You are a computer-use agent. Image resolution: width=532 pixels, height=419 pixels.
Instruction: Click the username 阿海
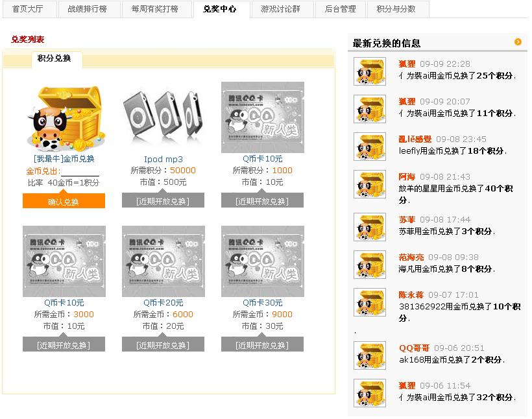point(407,177)
